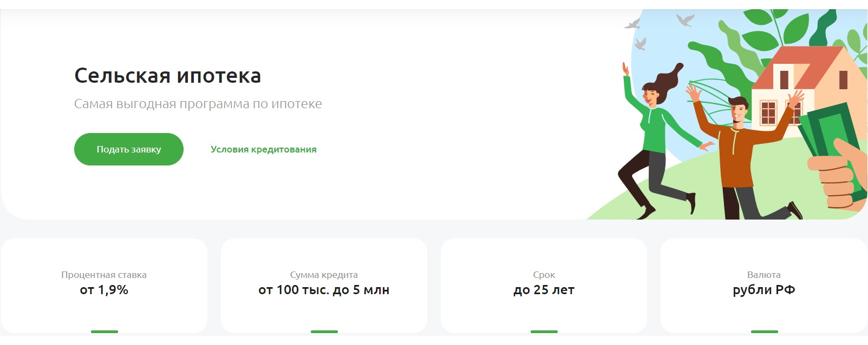Screen dimensions: 868x345
Task: Click the рубли РФ value
Action: pos(763,290)
